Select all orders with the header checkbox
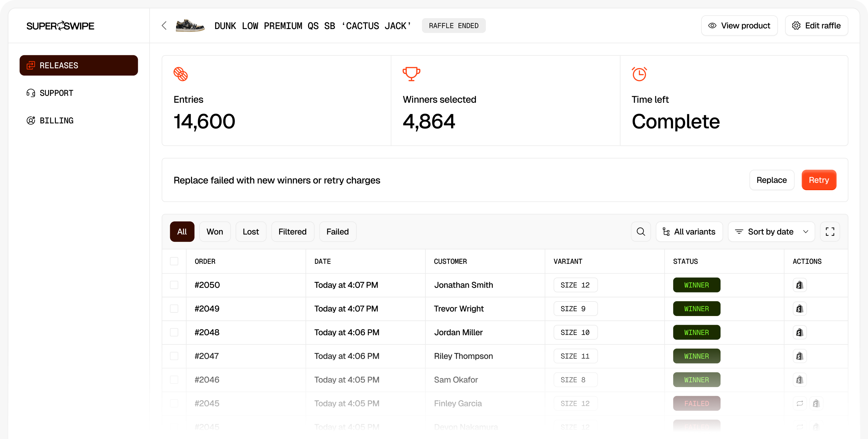 (174, 261)
